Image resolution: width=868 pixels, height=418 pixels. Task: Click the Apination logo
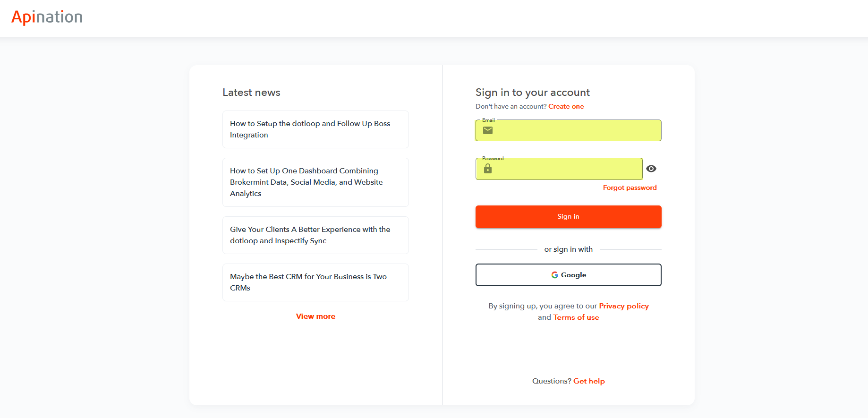click(x=47, y=17)
